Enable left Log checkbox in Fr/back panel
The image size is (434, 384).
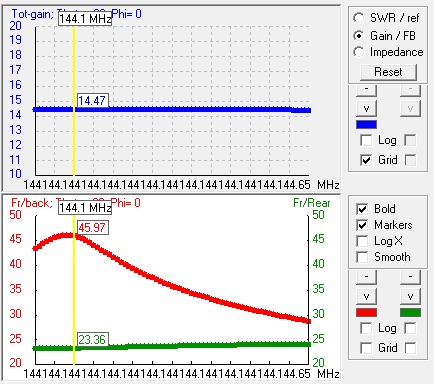pos(366,328)
